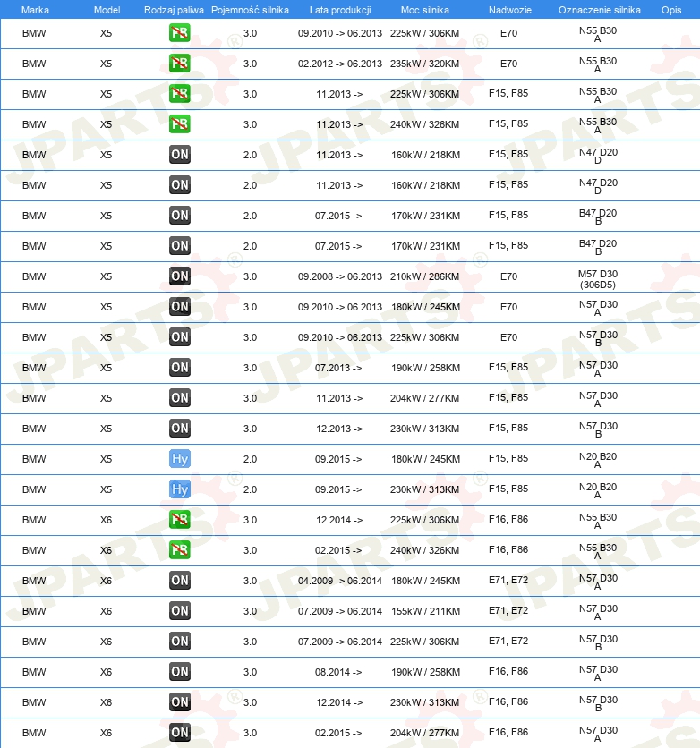Click 'BMW' in the 210kW/286KM row

click(34, 276)
